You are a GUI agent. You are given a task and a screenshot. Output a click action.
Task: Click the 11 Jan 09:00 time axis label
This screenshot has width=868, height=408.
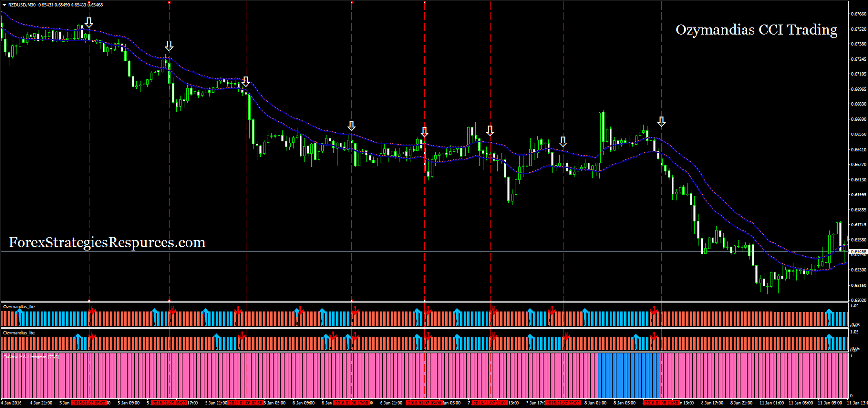pyautogui.click(x=830, y=403)
